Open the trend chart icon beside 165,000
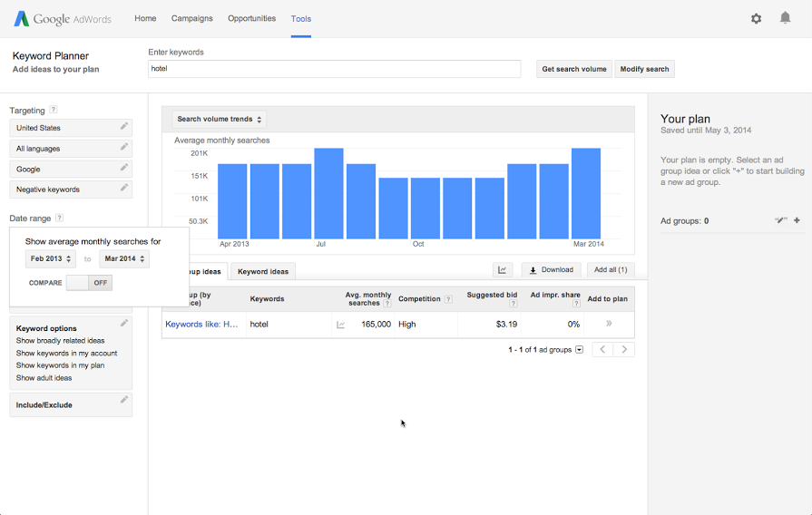 [340, 325]
